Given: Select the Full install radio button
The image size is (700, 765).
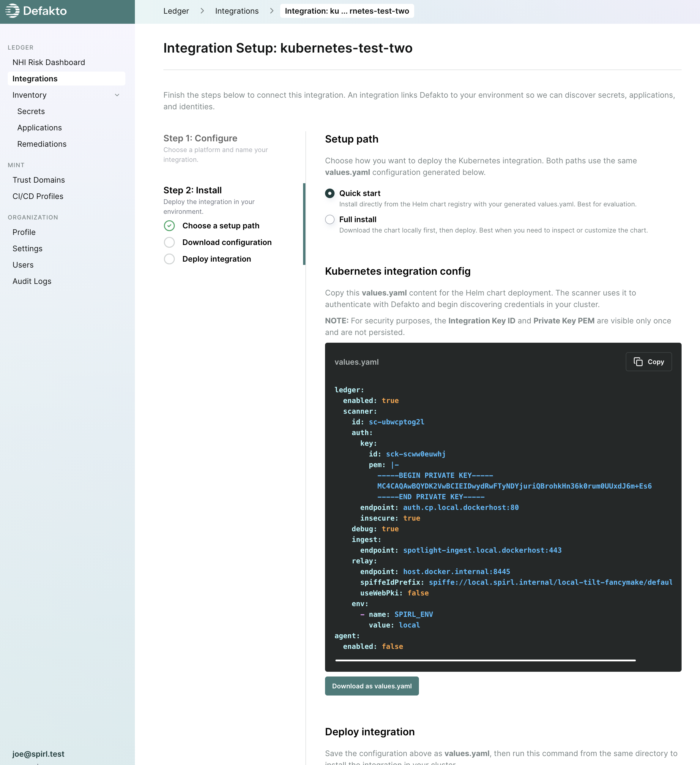Looking at the screenshot, I should [x=330, y=220].
